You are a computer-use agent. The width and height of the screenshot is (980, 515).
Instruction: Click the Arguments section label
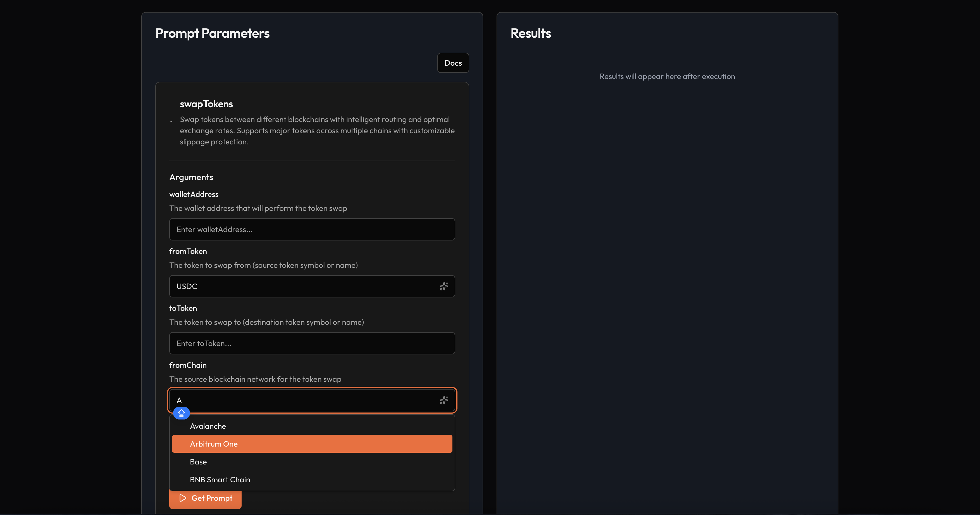coord(191,177)
